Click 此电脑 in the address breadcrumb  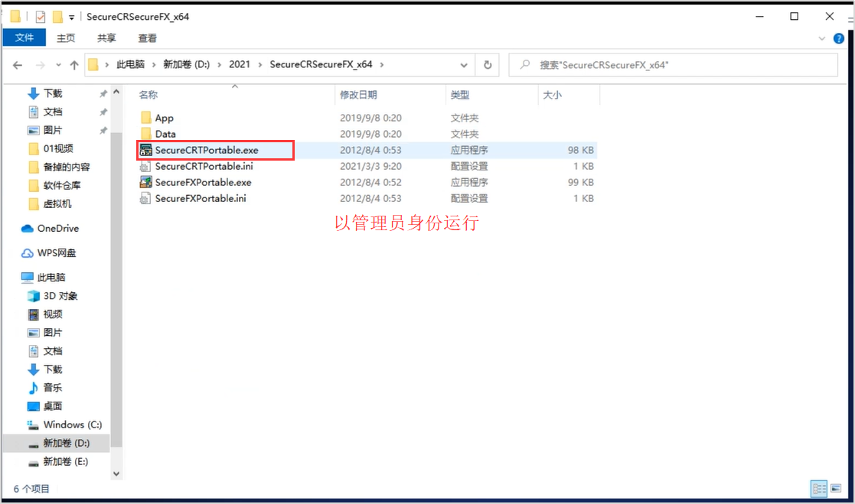[130, 64]
